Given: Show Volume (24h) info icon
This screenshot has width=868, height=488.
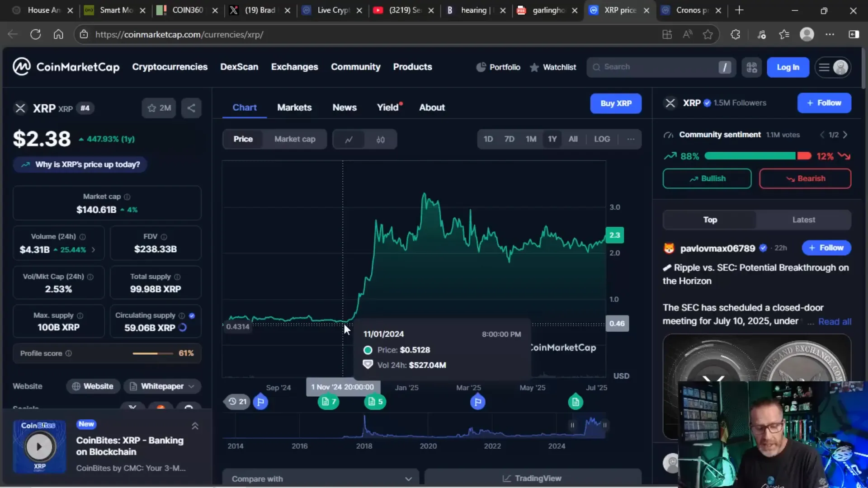Looking at the screenshot, I should tap(83, 237).
